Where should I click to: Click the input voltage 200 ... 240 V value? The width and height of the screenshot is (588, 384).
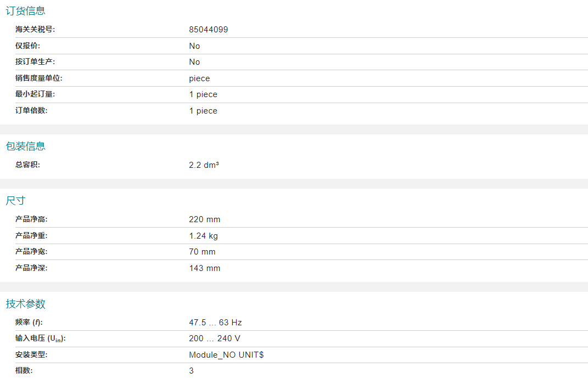(215, 338)
